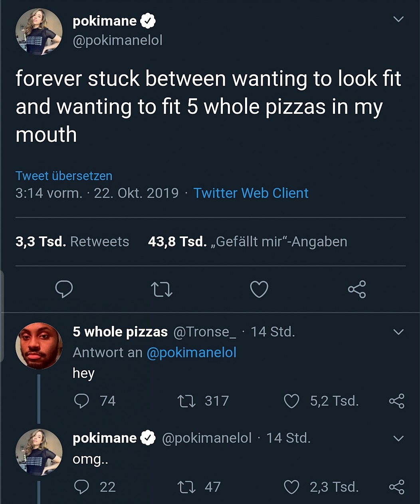Expand options chevron on main tweet

click(398, 19)
